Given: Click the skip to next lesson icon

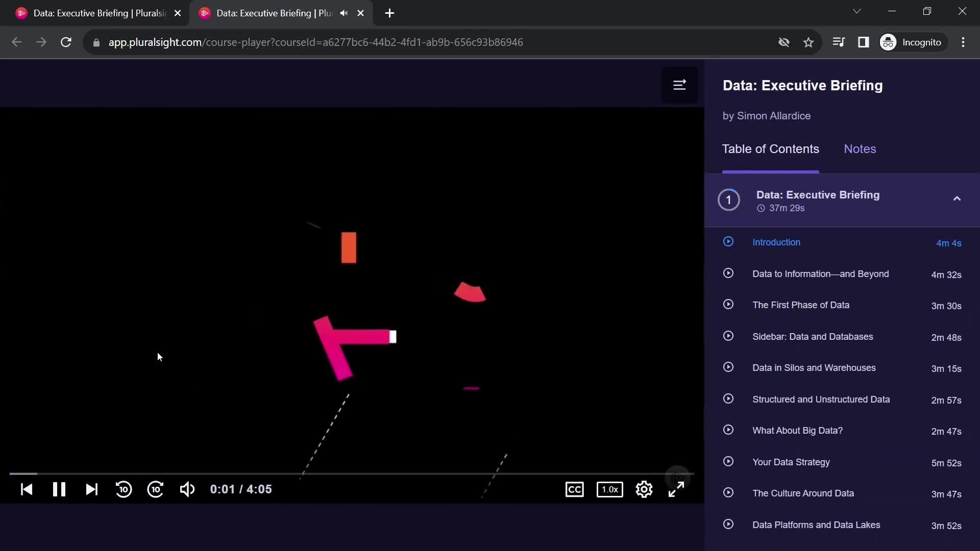Looking at the screenshot, I should coord(91,489).
